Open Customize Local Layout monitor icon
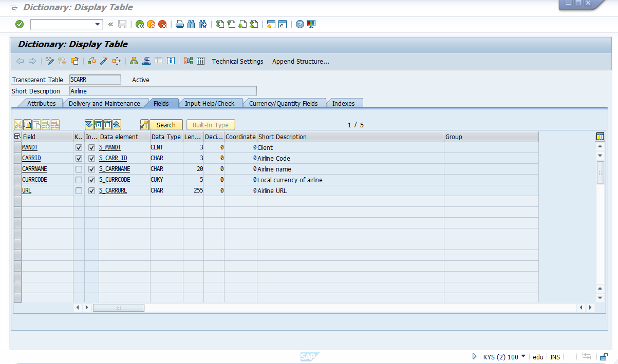This screenshot has height=364, width=618. 311,24
